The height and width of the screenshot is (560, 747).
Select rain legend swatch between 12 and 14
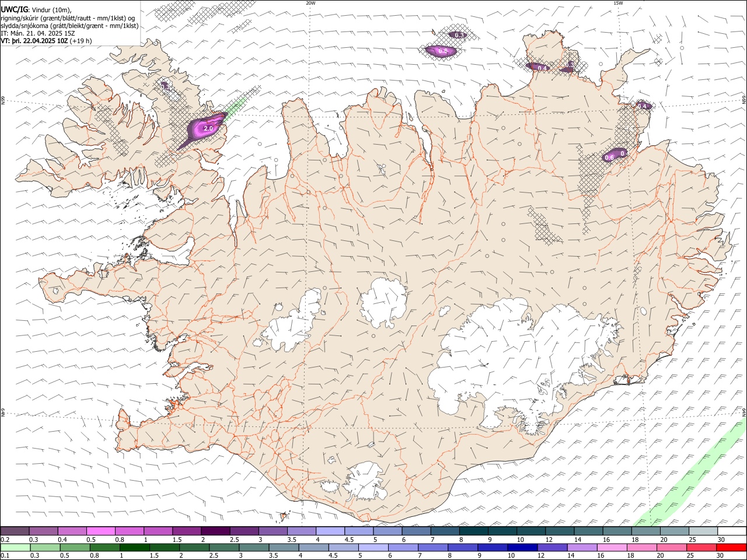(x=551, y=547)
